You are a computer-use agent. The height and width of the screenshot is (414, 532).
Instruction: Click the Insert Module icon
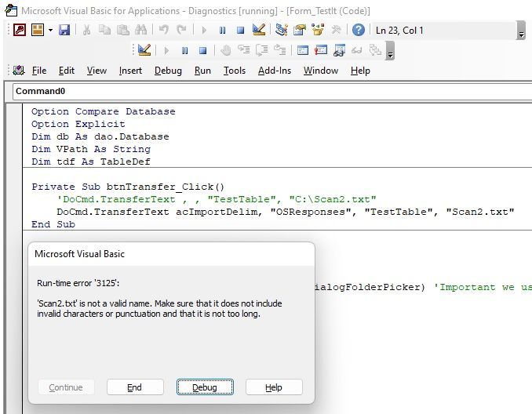(x=38, y=30)
